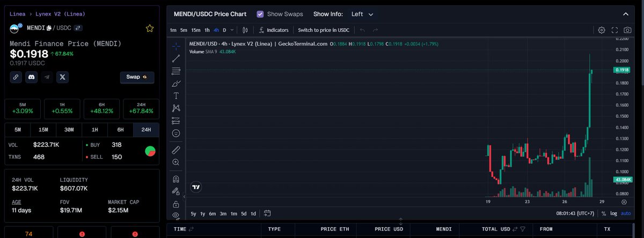Toggle percentage scale on chart

pos(604,213)
